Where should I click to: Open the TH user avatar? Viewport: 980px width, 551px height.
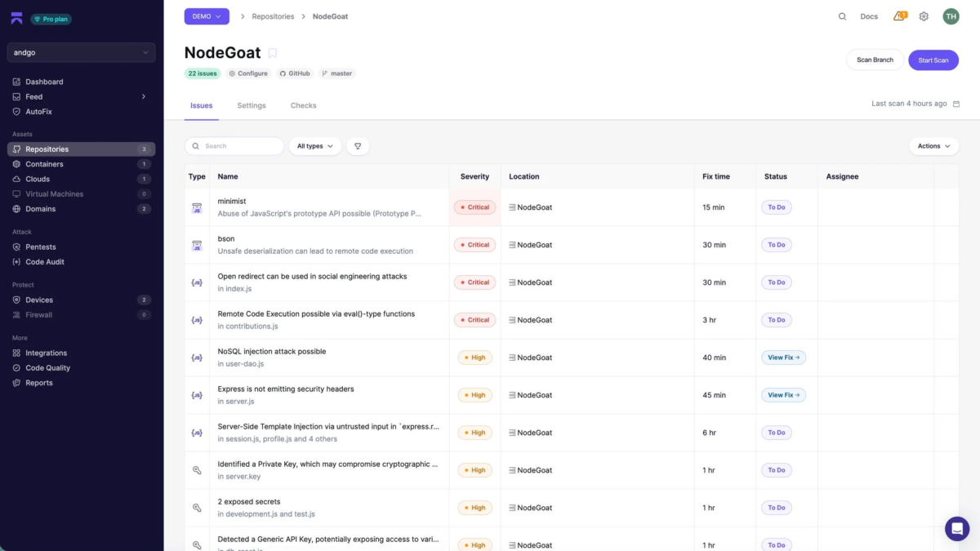pyautogui.click(x=951, y=16)
